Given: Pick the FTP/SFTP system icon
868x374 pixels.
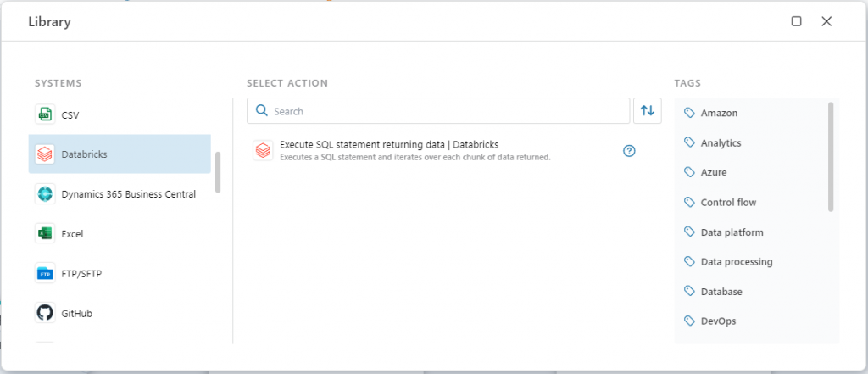Looking at the screenshot, I should (x=45, y=273).
